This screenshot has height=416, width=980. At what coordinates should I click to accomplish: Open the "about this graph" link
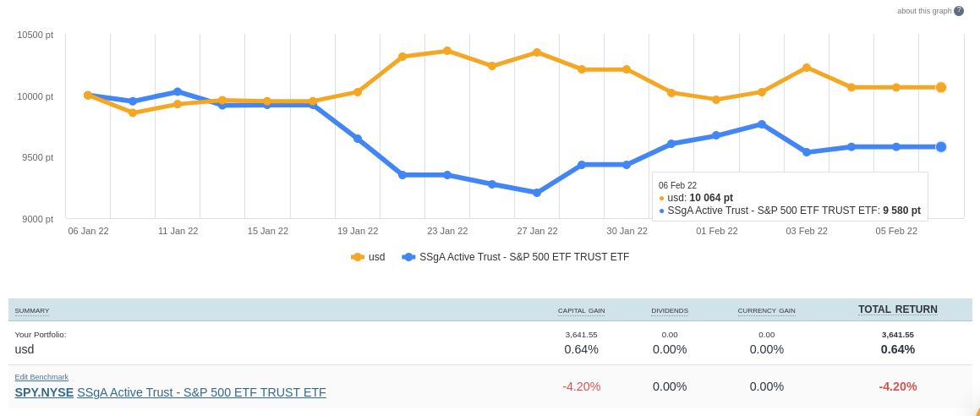click(924, 11)
